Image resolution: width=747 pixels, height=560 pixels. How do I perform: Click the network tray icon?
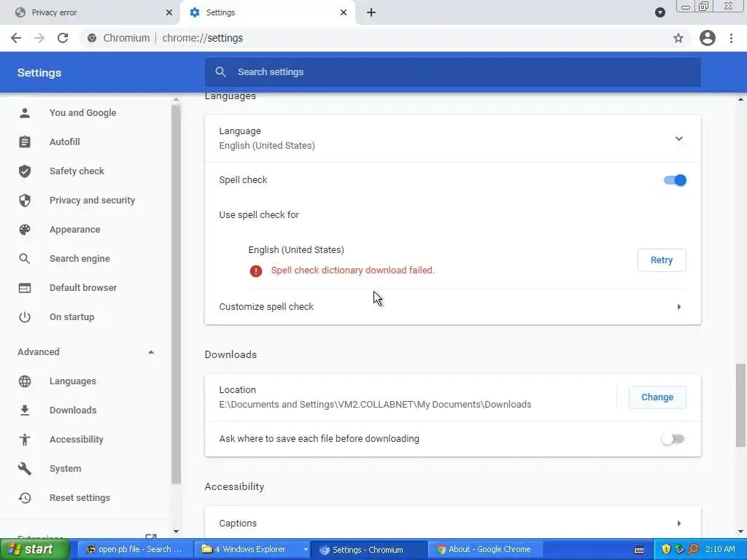click(x=680, y=549)
